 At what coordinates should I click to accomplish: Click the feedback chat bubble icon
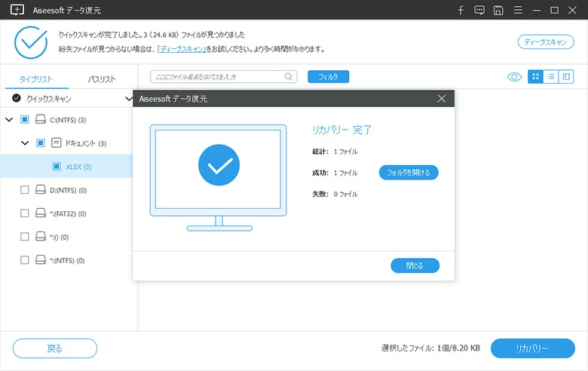click(x=479, y=10)
